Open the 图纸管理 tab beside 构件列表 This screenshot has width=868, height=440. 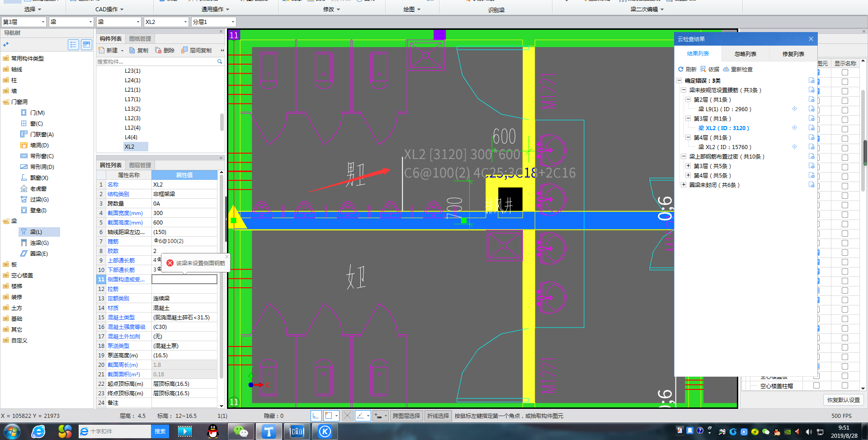pyautogui.click(x=140, y=39)
